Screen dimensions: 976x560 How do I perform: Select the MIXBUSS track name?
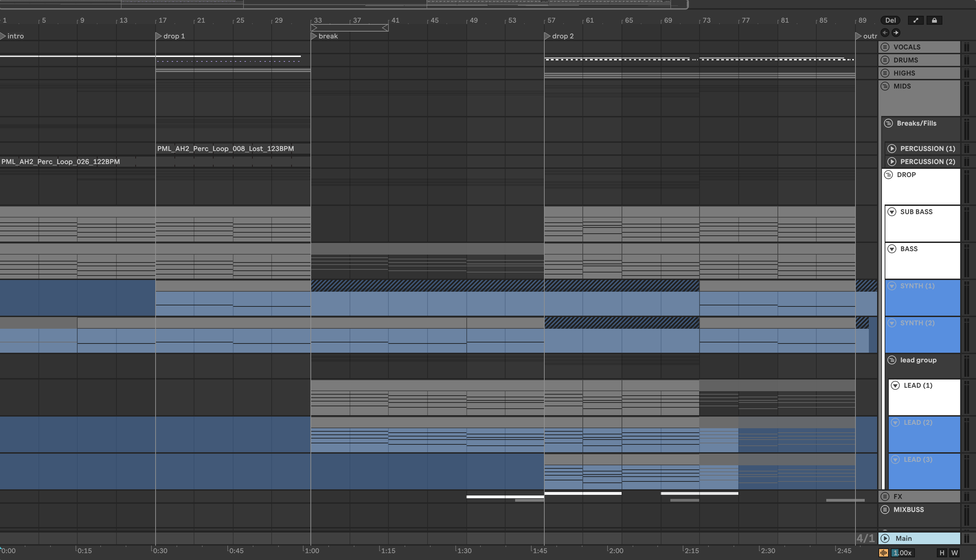click(x=908, y=510)
